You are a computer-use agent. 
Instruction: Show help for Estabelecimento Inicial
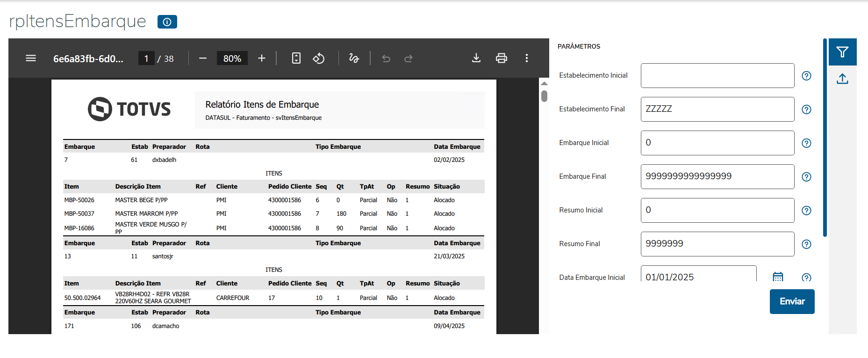tap(806, 76)
